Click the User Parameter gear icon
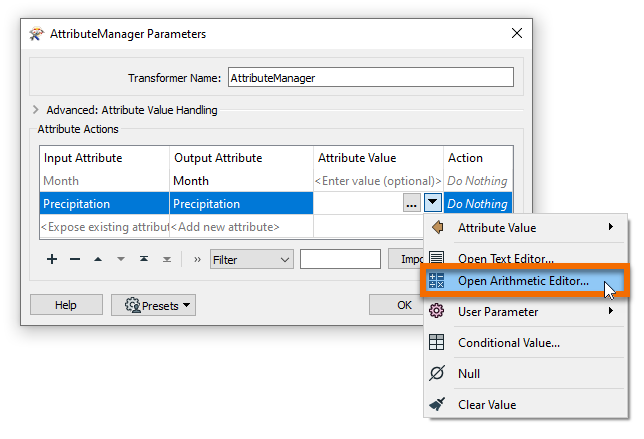The width and height of the screenshot is (644, 439). [437, 312]
